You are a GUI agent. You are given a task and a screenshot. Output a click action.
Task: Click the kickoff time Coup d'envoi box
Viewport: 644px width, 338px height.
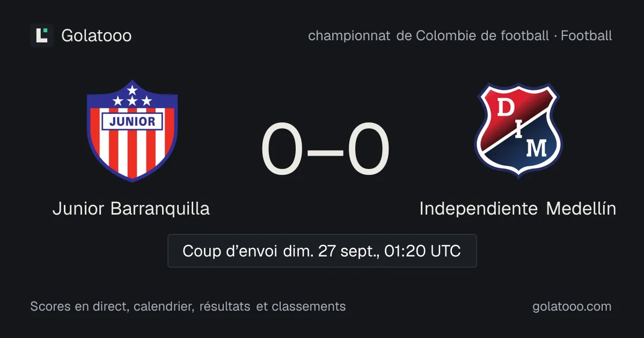(322, 251)
